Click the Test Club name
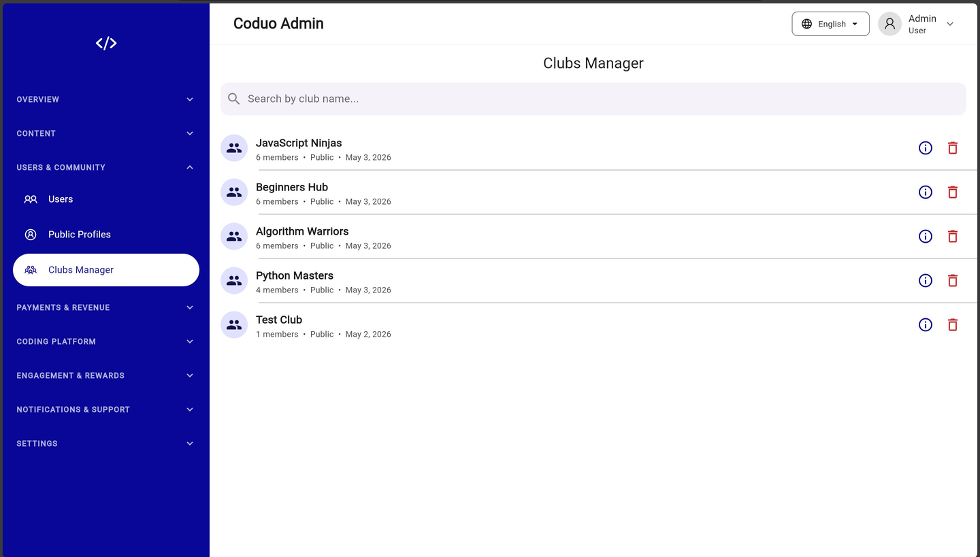The image size is (980, 557). (x=279, y=320)
